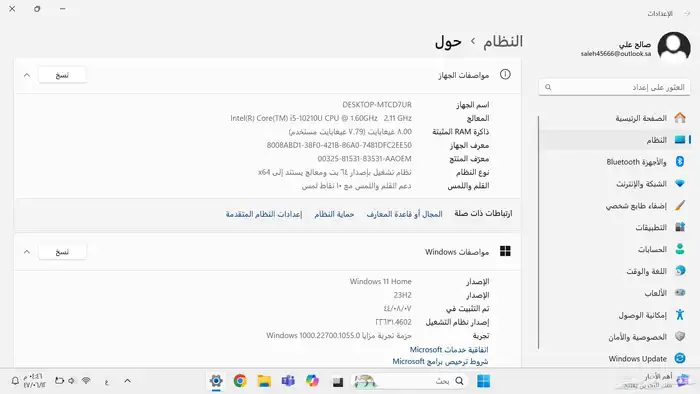This screenshot has height=394, width=700.
Task: Click the العثور على إعداد search field
Action: [x=614, y=87]
